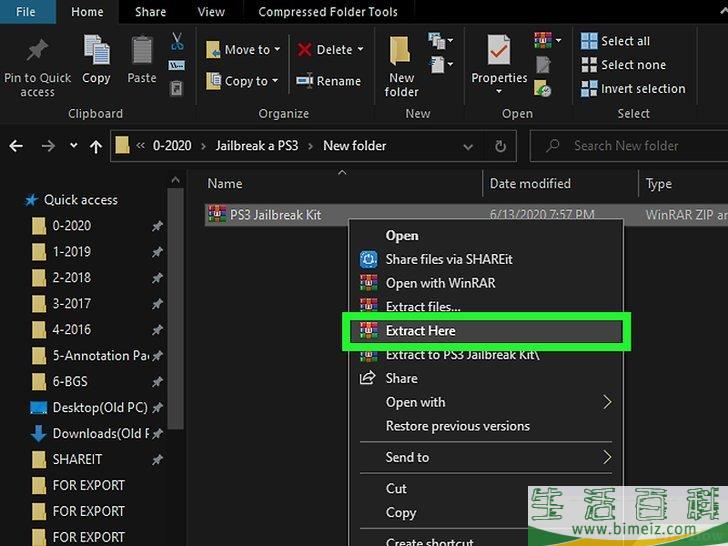Expand the Open with submenu arrow
728x546 pixels.
click(x=607, y=402)
